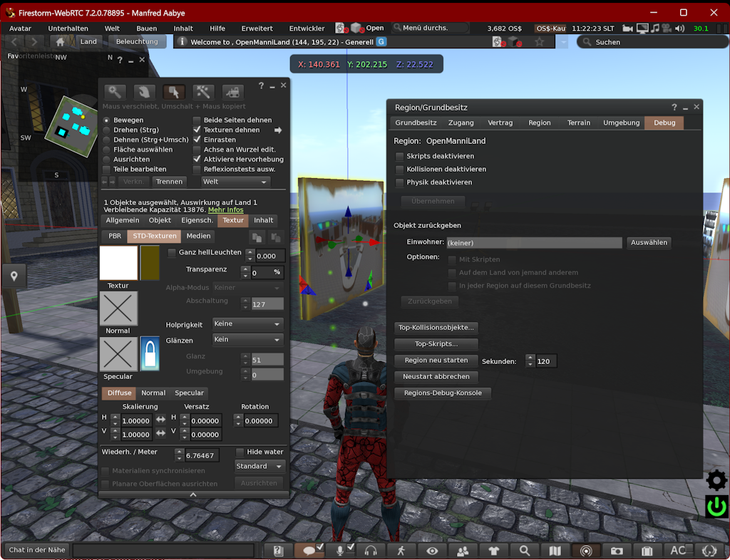This screenshot has height=560, width=730.
Task: Select the Drehen (Strg) radio button
Action: [107, 130]
